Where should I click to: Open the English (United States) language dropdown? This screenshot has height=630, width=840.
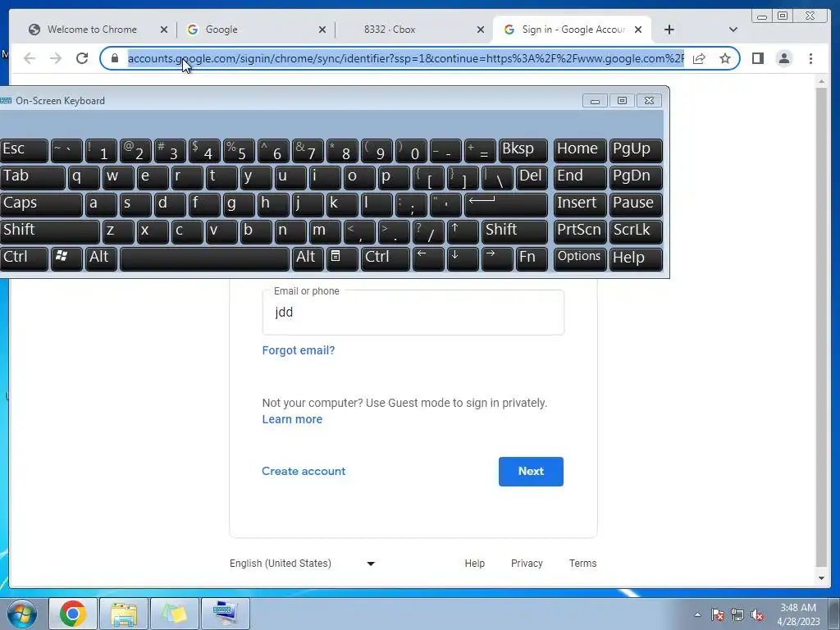tap(303, 564)
